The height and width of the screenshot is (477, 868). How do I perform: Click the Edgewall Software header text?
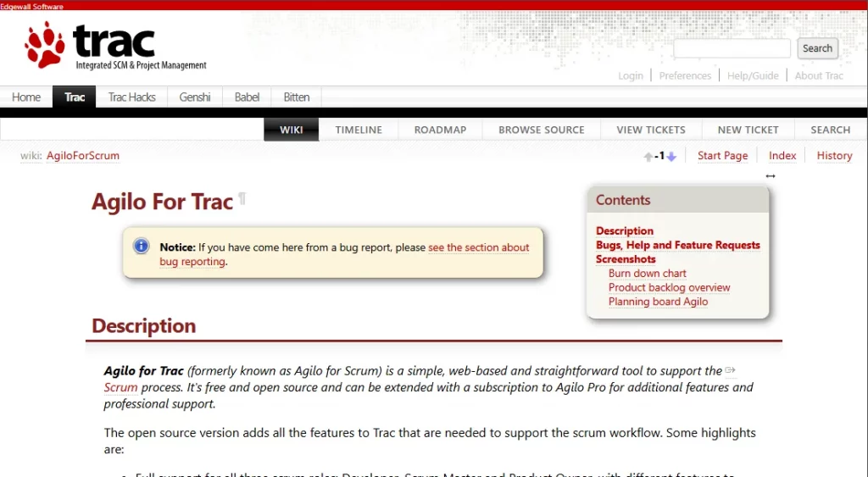coord(31,6)
